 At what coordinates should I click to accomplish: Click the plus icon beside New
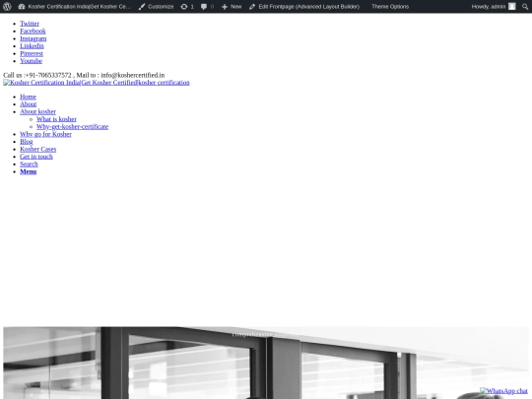[x=225, y=7]
